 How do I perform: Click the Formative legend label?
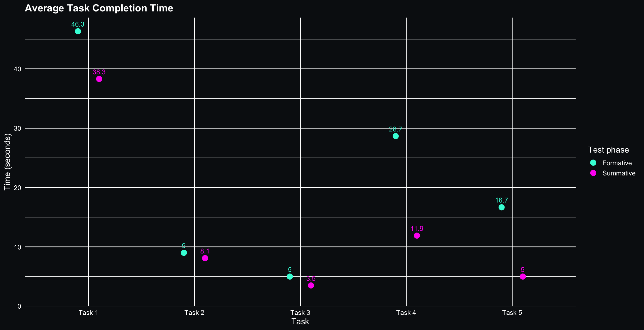click(617, 163)
